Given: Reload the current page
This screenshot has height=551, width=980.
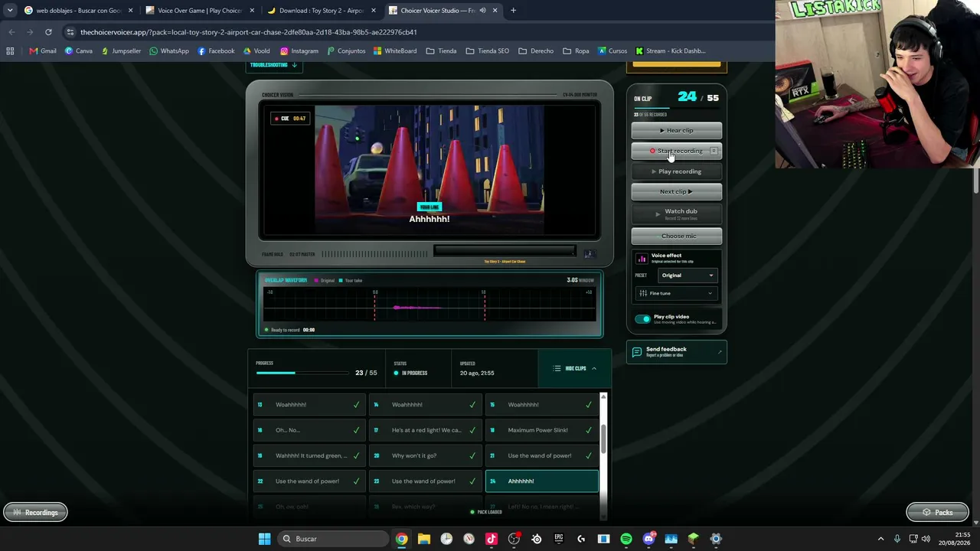Looking at the screenshot, I should coord(48,32).
